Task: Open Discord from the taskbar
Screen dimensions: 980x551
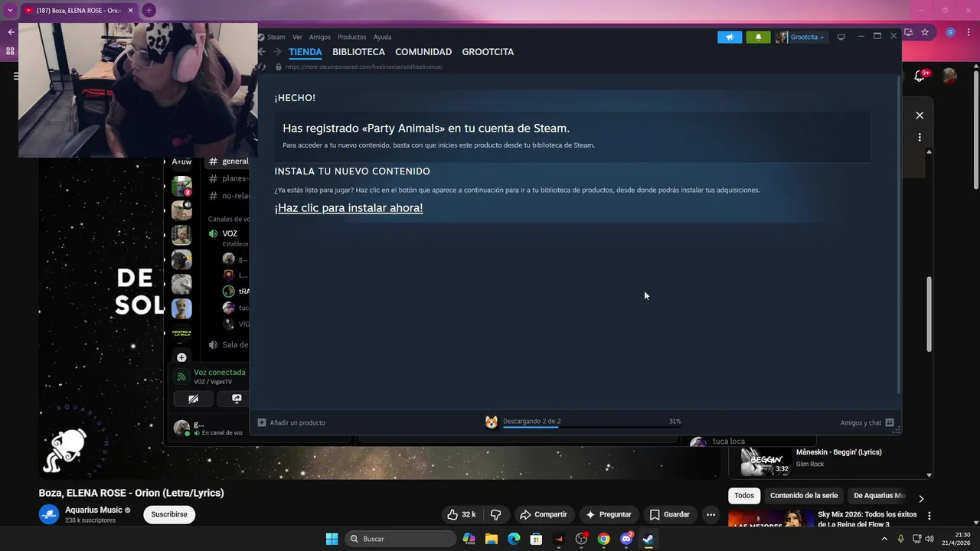Action: pos(626,539)
